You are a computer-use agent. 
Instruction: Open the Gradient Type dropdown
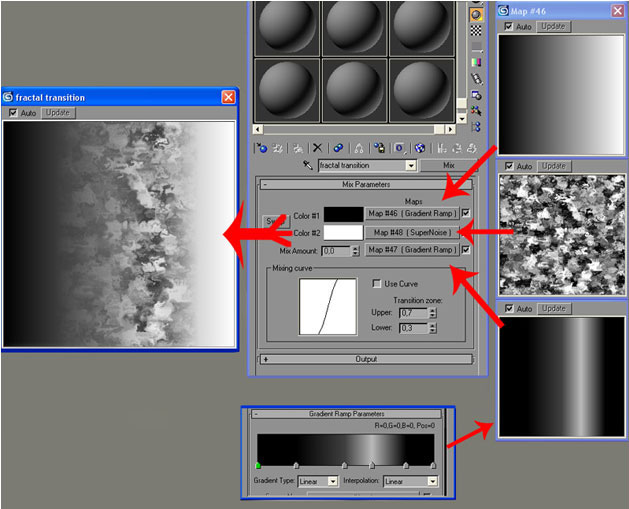pyautogui.click(x=318, y=481)
